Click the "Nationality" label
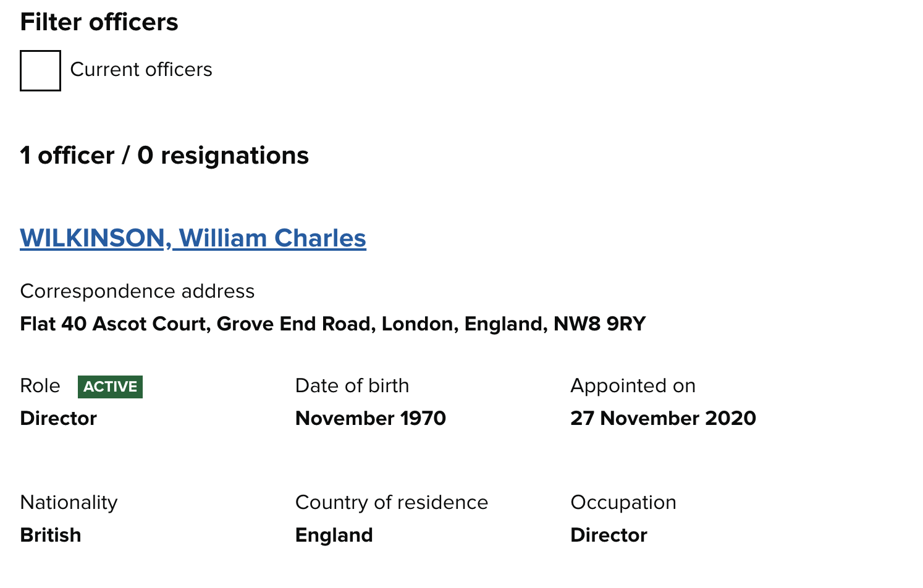 [69, 503]
